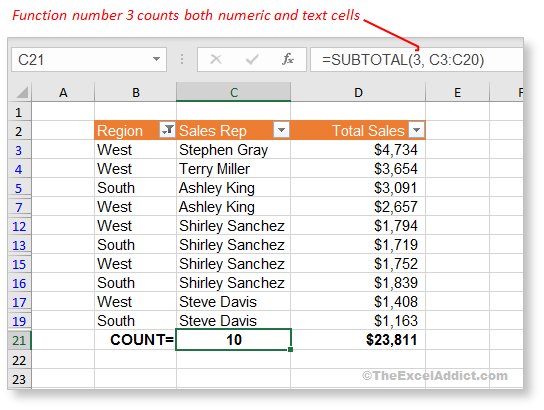This screenshot has width=544, height=410.
Task: Select Shirley Sanchez cell in row 12
Action: pyautogui.click(x=233, y=225)
